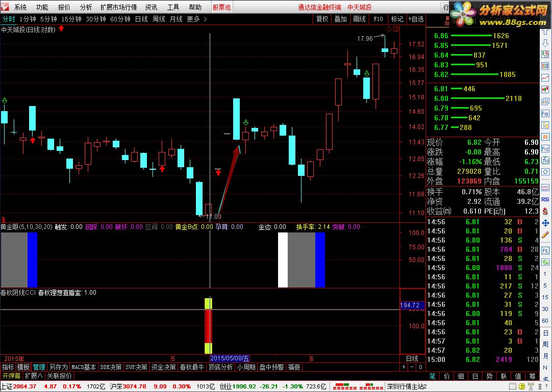This screenshot has height=392, width=552.
Task: Click the antenna signal status bar icon
Action: tap(531, 386)
